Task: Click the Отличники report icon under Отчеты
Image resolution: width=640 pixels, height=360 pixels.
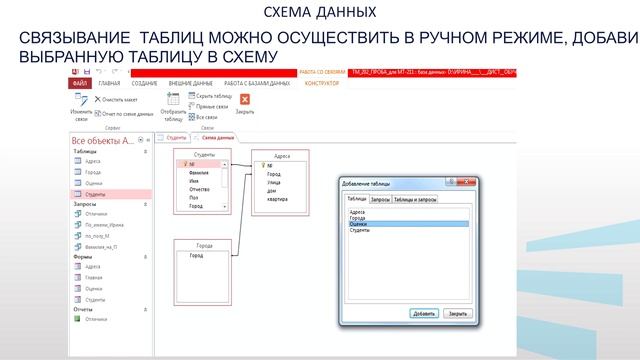Action: pyautogui.click(x=77, y=319)
